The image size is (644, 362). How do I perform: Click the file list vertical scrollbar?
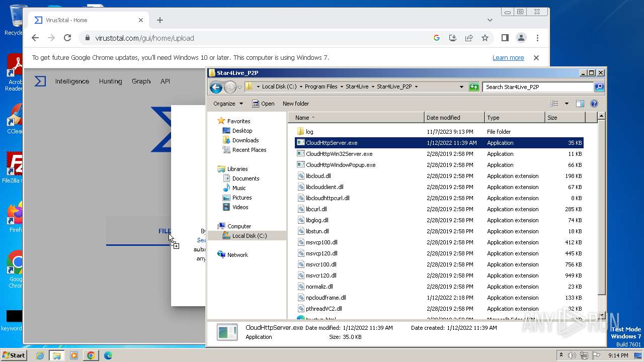click(x=601, y=207)
